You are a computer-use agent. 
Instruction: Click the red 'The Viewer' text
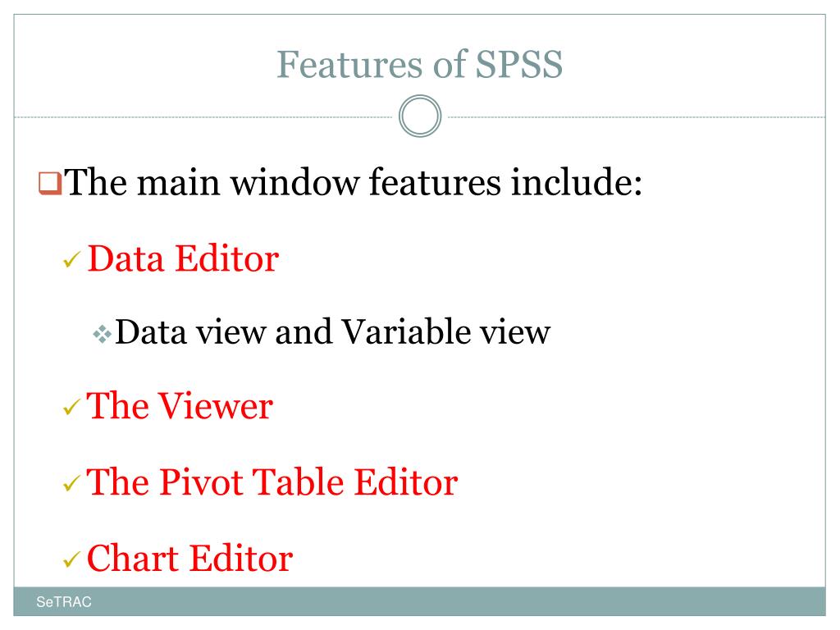pos(180,405)
